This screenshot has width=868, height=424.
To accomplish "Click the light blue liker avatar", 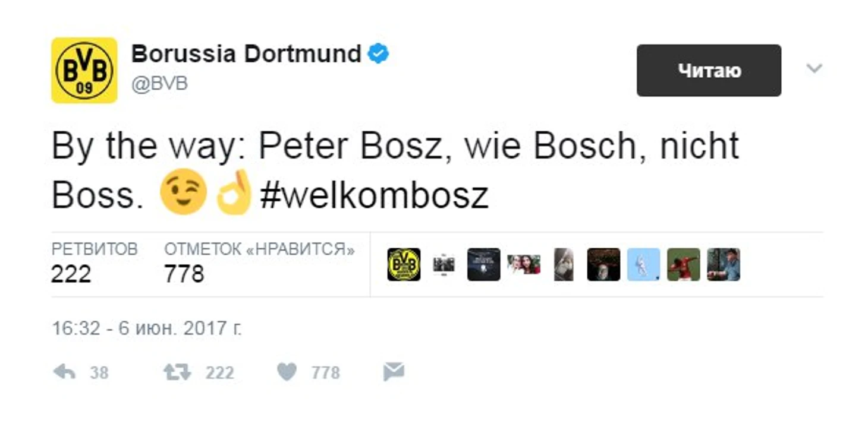I will tap(643, 264).
